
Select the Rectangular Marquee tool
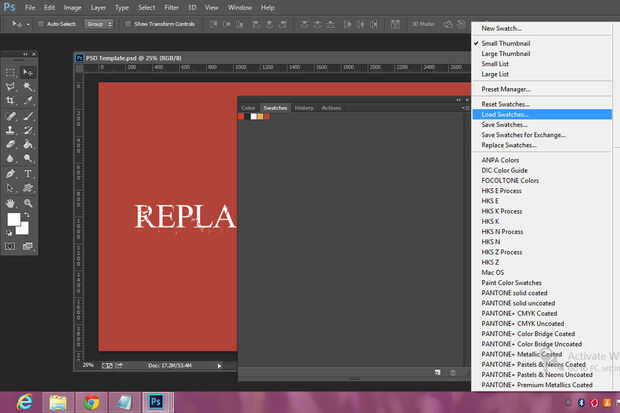click(x=11, y=72)
